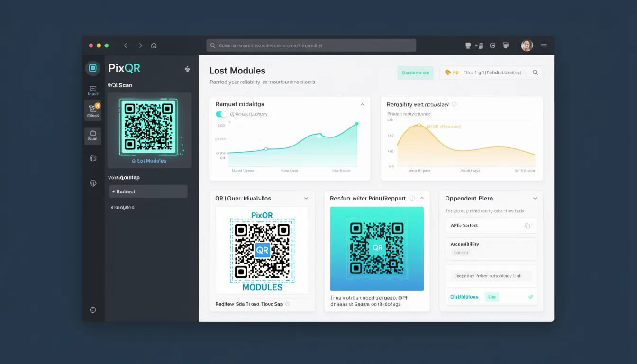Open the sidebar icon with orange badge
Image resolution: width=637 pixels, height=364 pixels.
[93, 110]
